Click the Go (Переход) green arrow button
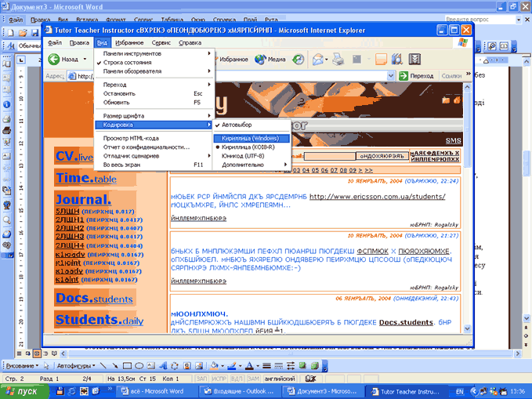The height and width of the screenshot is (399, 532). tap(417, 76)
